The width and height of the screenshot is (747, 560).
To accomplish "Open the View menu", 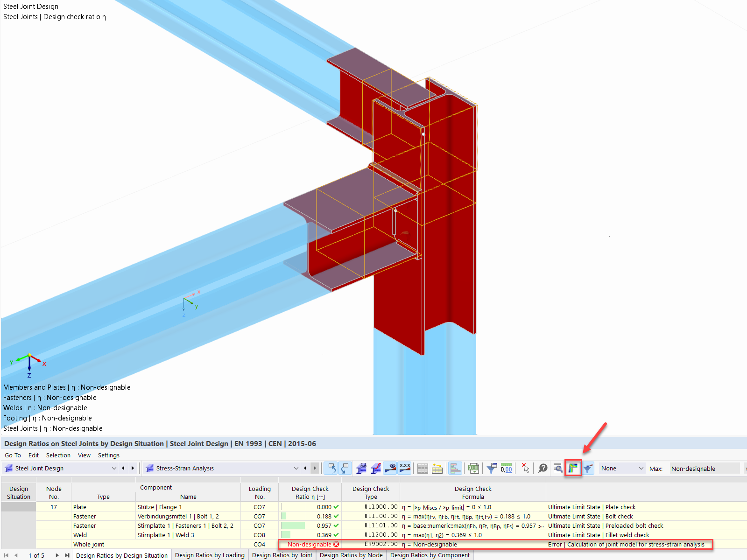I will point(84,455).
